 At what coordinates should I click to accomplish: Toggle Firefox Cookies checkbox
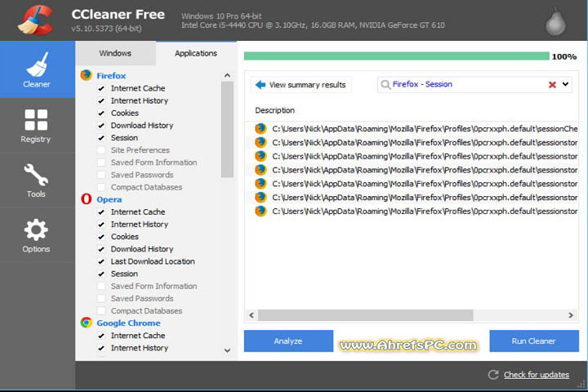(x=101, y=114)
